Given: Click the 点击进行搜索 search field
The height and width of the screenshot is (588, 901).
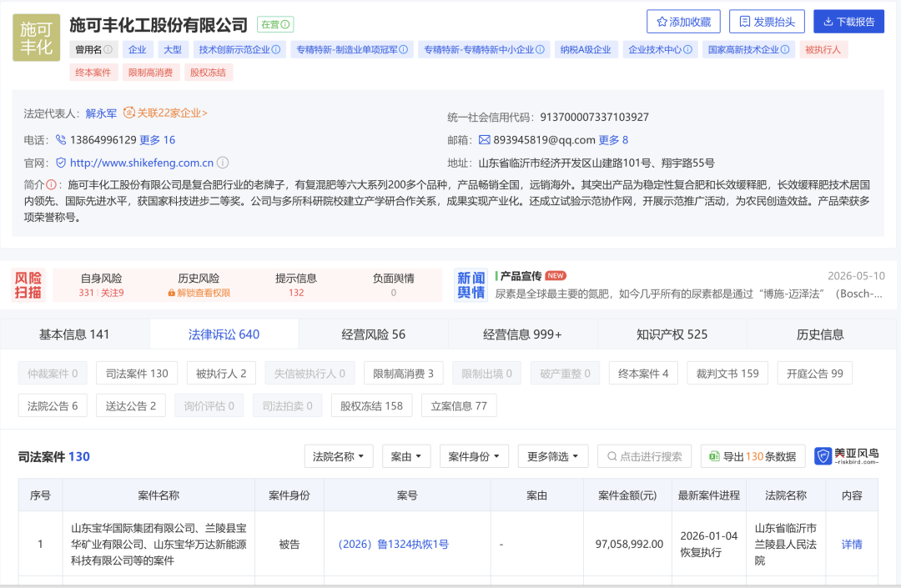Looking at the screenshot, I should click(x=644, y=456).
